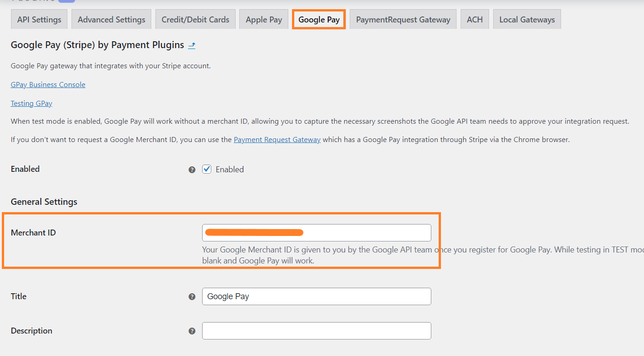Screen dimensions: 644x356
Task: Toggle the Enabled checkbox
Action: pyautogui.click(x=207, y=169)
